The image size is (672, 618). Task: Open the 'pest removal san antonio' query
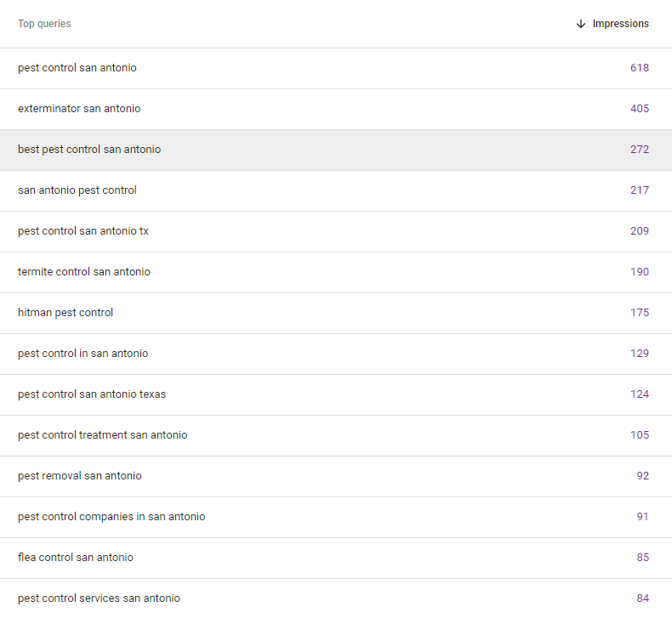click(x=80, y=476)
